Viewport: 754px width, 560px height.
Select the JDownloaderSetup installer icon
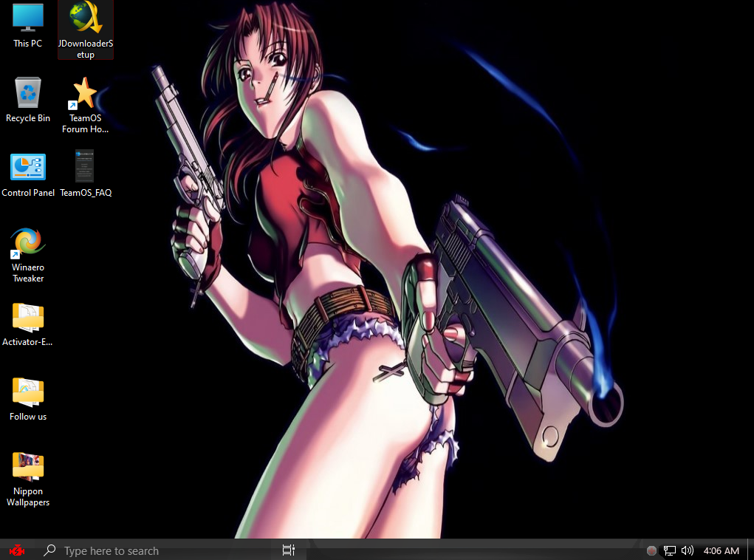pos(86,17)
